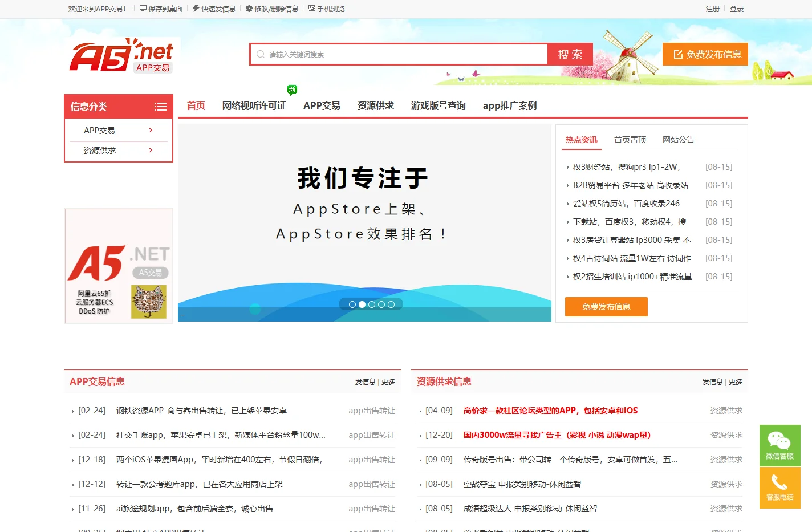Screen dimensions: 812x532
Task: Open listing 两个iOS苹果漫画App
Action: click(220, 460)
